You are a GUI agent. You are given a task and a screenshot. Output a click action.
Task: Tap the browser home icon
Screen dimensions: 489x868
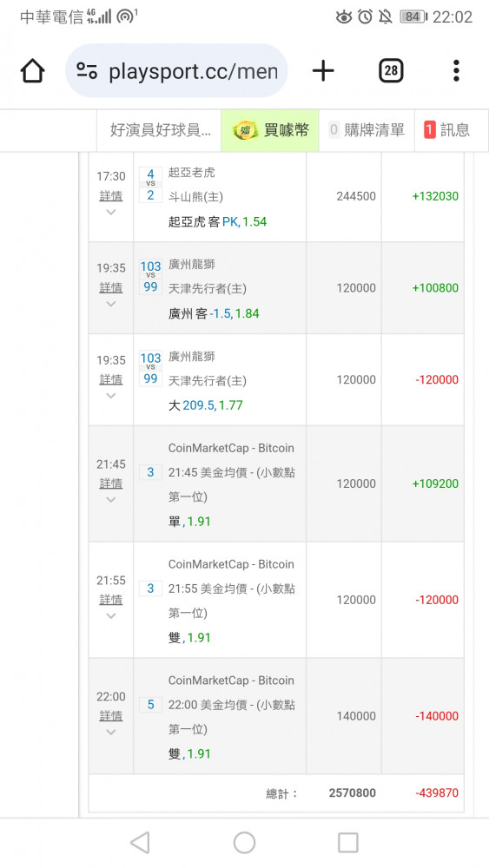[x=32, y=71]
